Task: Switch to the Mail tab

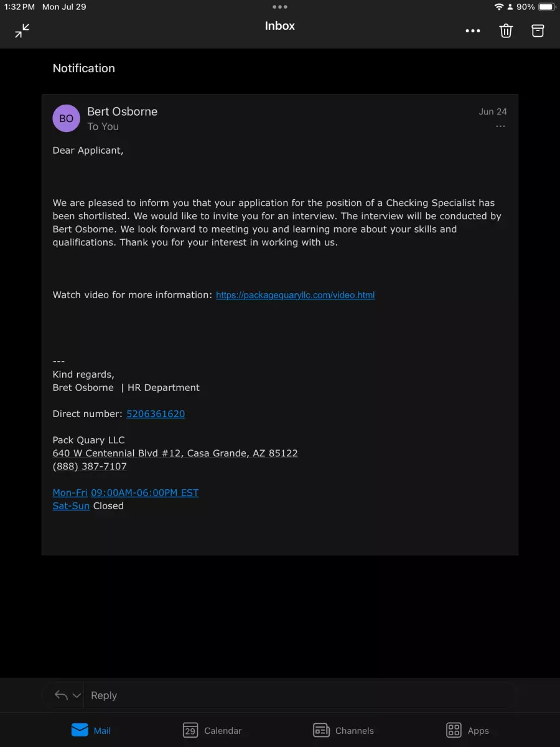Action: [x=91, y=730]
